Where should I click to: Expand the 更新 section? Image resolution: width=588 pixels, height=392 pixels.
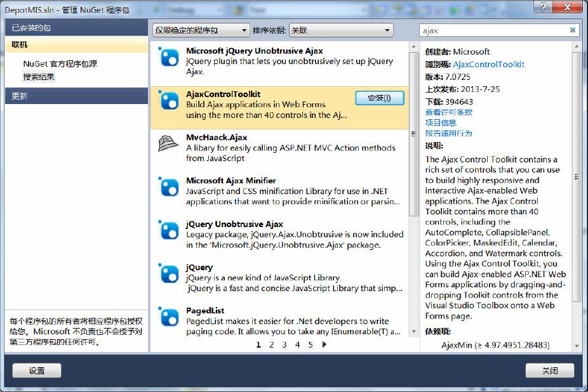[76, 96]
